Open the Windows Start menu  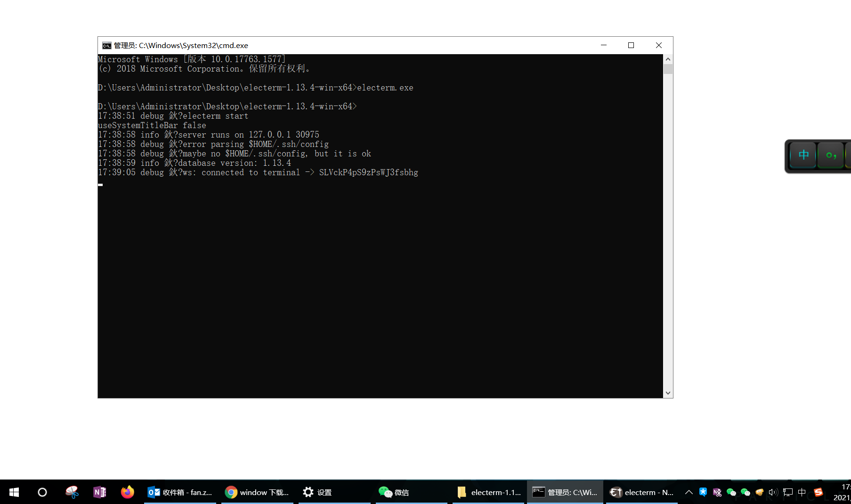tap(14, 492)
